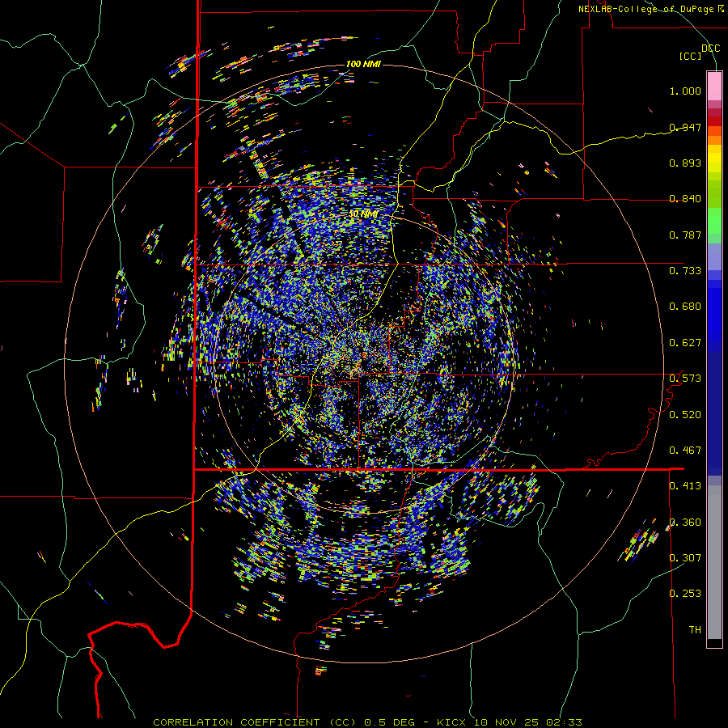The width and height of the screenshot is (728, 728).
Task: Click the 0.893 scale value
Action: point(685,163)
